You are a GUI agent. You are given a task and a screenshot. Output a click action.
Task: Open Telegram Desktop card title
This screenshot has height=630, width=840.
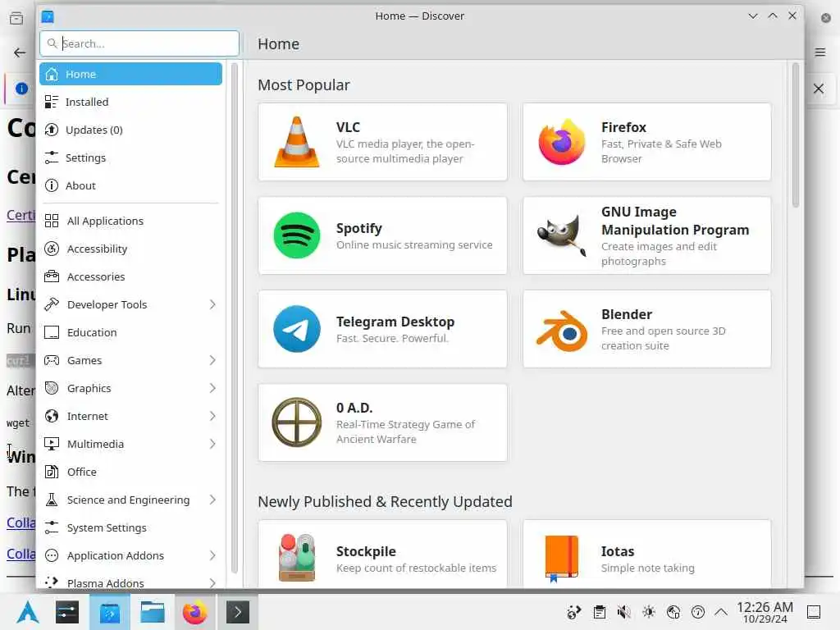(395, 322)
